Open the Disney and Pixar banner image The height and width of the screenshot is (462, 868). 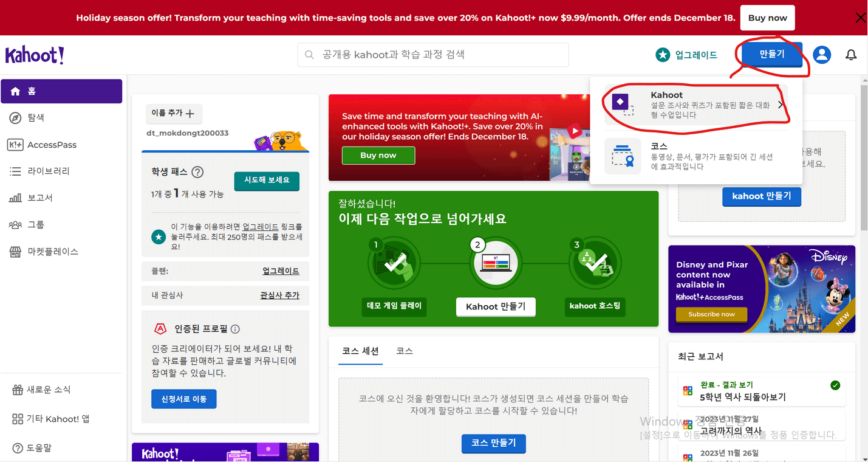pyautogui.click(x=762, y=289)
